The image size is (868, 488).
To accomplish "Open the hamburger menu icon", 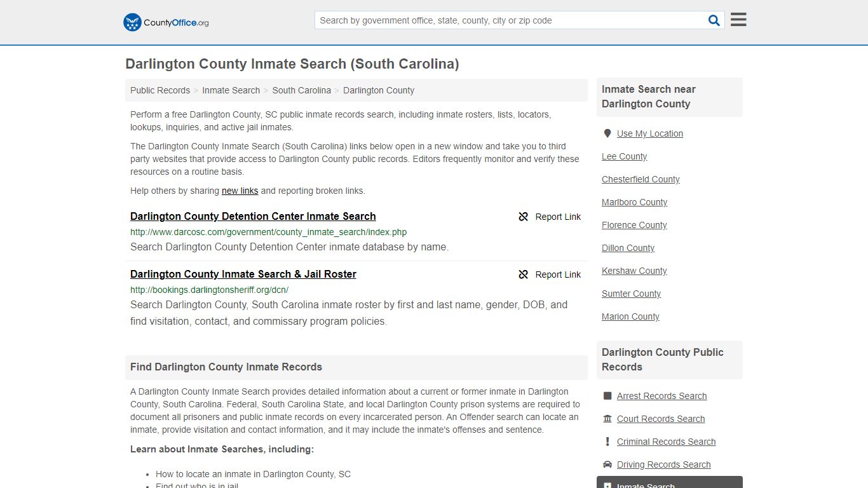I will pos(738,20).
